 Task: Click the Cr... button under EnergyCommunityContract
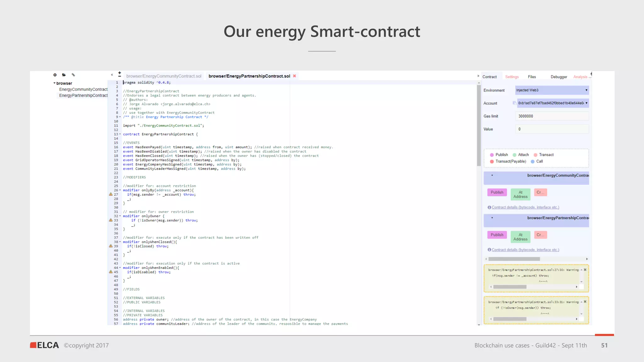541,192
